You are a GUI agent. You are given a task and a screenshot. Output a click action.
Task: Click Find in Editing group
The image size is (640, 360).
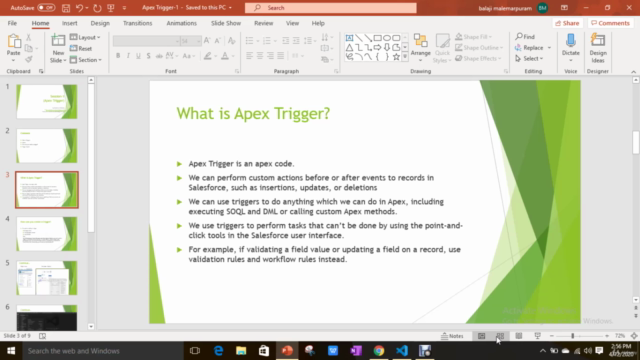tap(525, 37)
